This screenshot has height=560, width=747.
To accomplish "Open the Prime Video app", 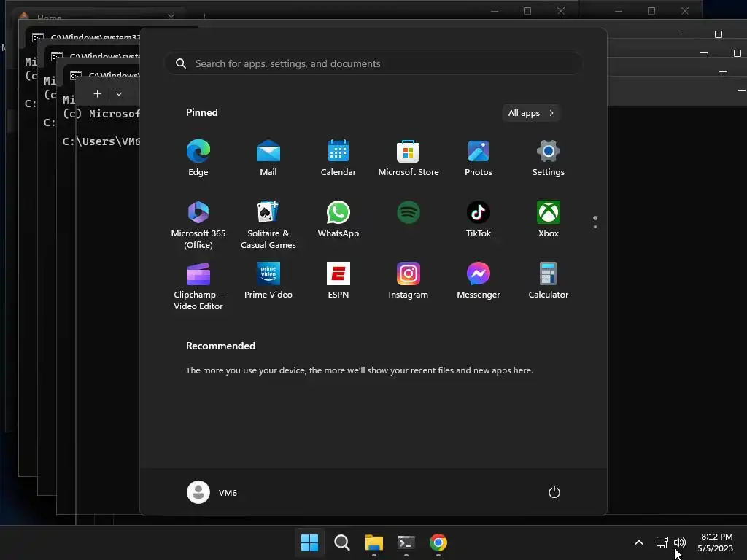I will coord(268,281).
